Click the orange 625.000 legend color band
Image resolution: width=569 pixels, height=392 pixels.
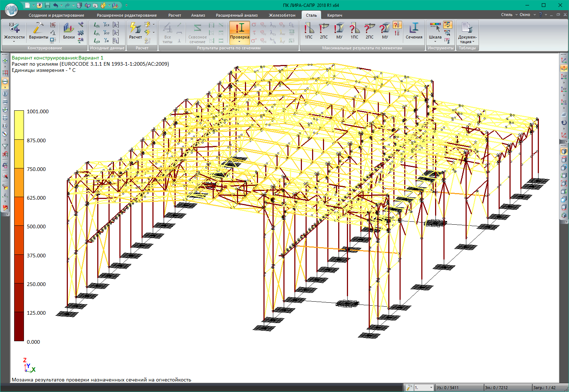(x=19, y=211)
